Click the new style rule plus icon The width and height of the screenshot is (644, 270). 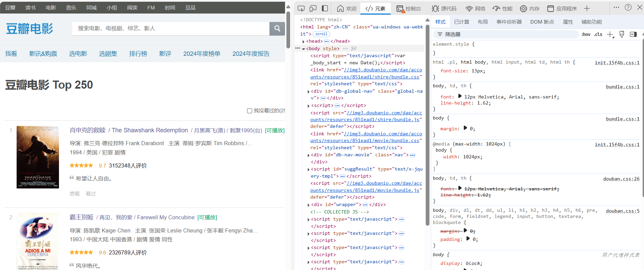[610, 35]
